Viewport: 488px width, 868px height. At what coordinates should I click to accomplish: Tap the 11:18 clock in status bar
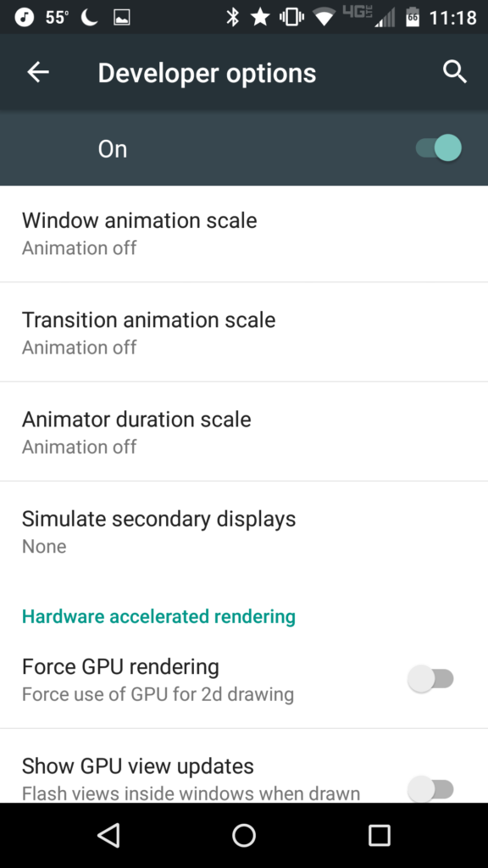[x=452, y=18]
